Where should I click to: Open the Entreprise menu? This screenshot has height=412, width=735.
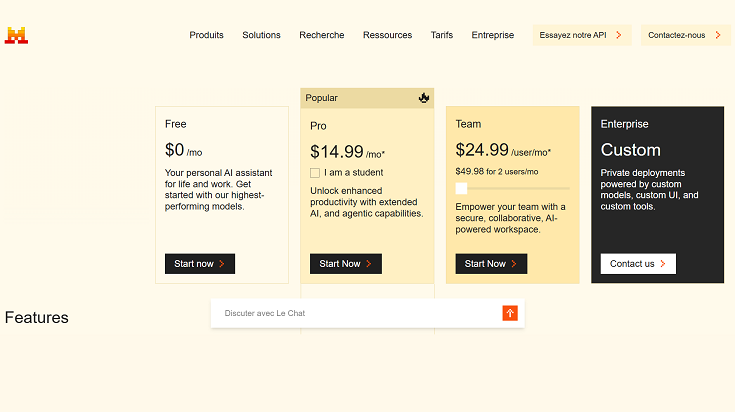coord(493,35)
